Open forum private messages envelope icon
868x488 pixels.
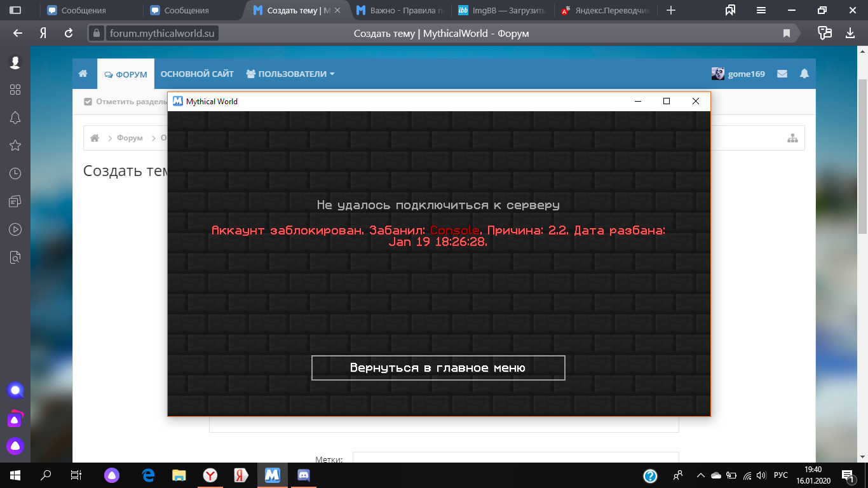[782, 74]
